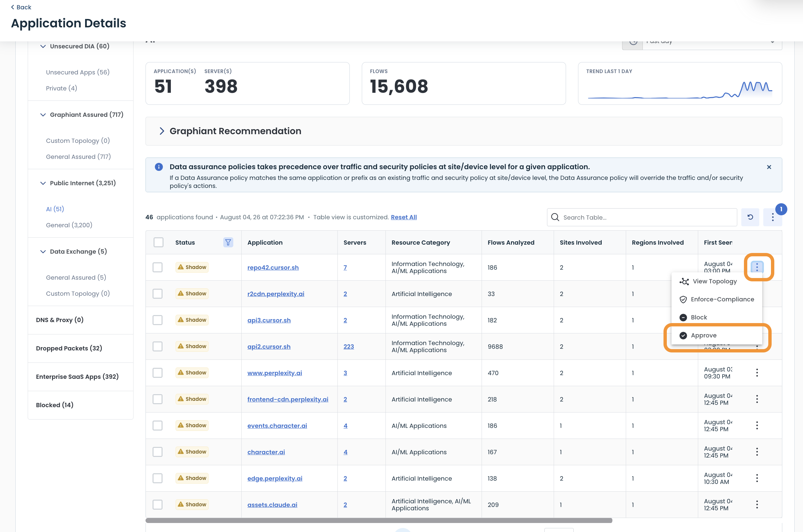Check the frontend-cdn.perplexity.ai row checkbox
The width and height of the screenshot is (803, 532).
point(158,399)
